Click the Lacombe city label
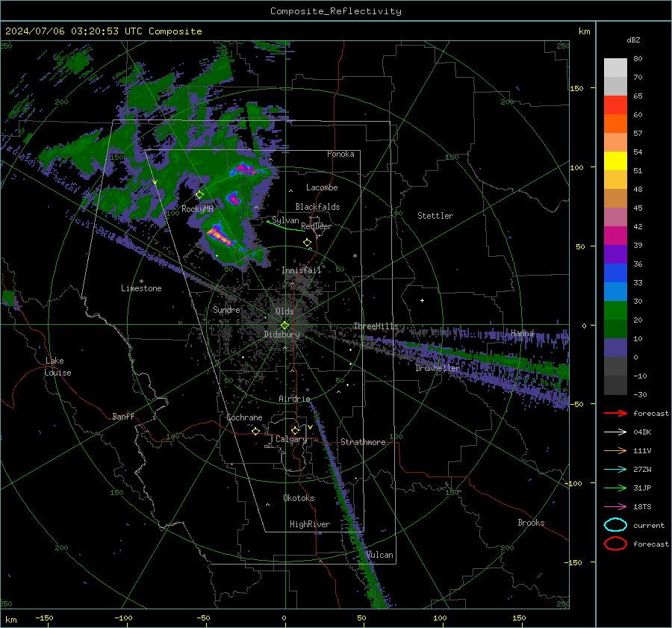The height and width of the screenshot is (628, 672). point(322,187)
